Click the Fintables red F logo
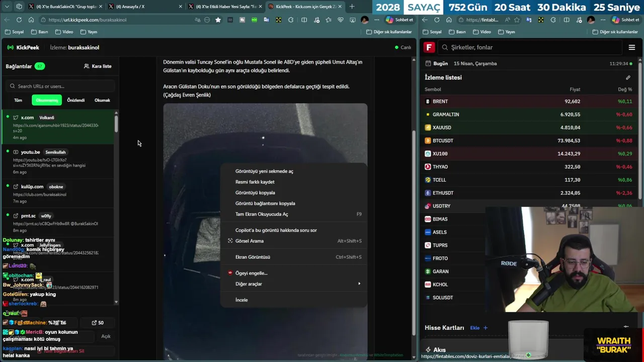Screen dimensions: 644x362 (x=429, y=47)
